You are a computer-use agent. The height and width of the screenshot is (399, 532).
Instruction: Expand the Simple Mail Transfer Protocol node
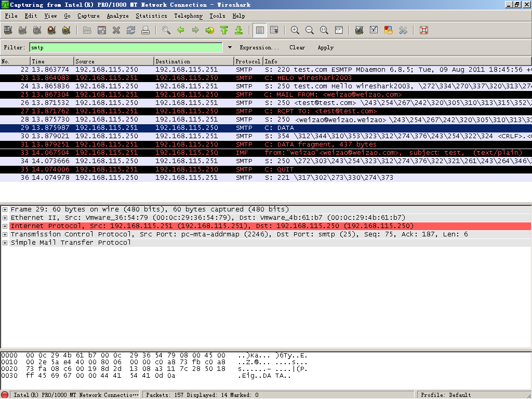pyautogui.click(x=5, y=243)
